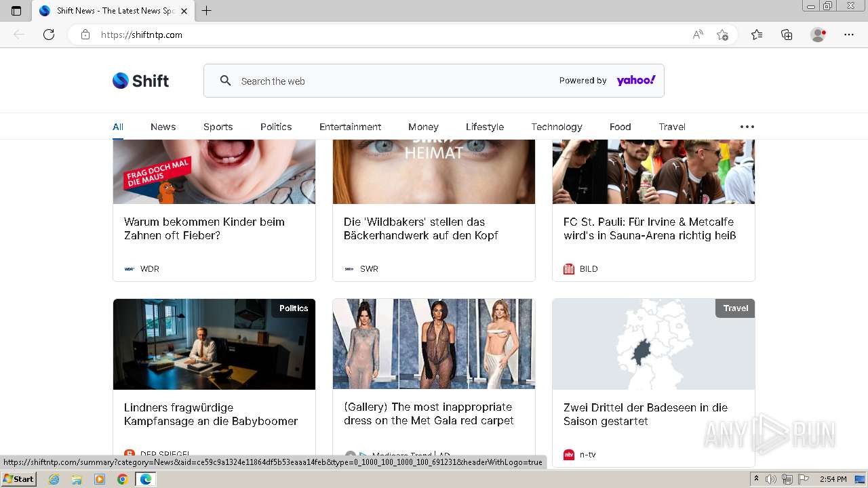Open Collections icon in toolbar
868x488 pixels.
787,35
